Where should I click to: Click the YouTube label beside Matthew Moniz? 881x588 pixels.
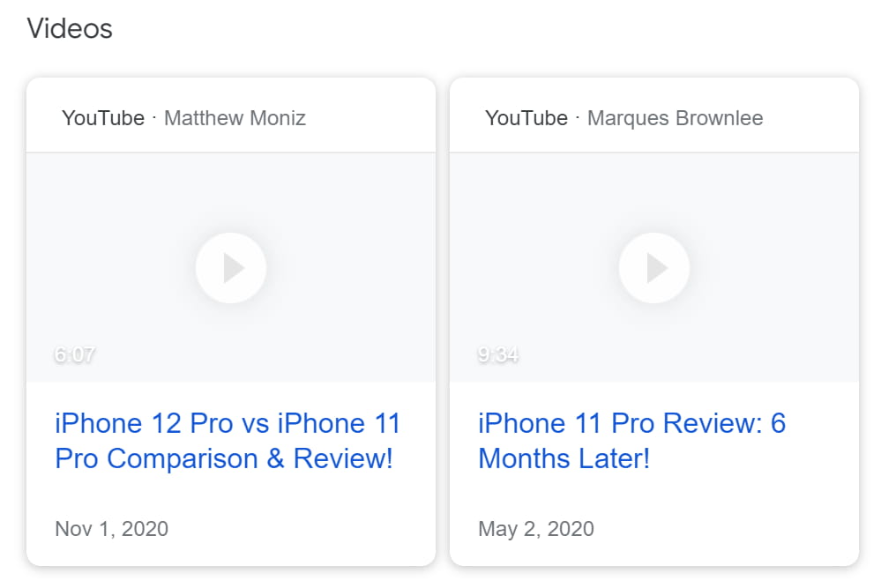click(103, 118)
